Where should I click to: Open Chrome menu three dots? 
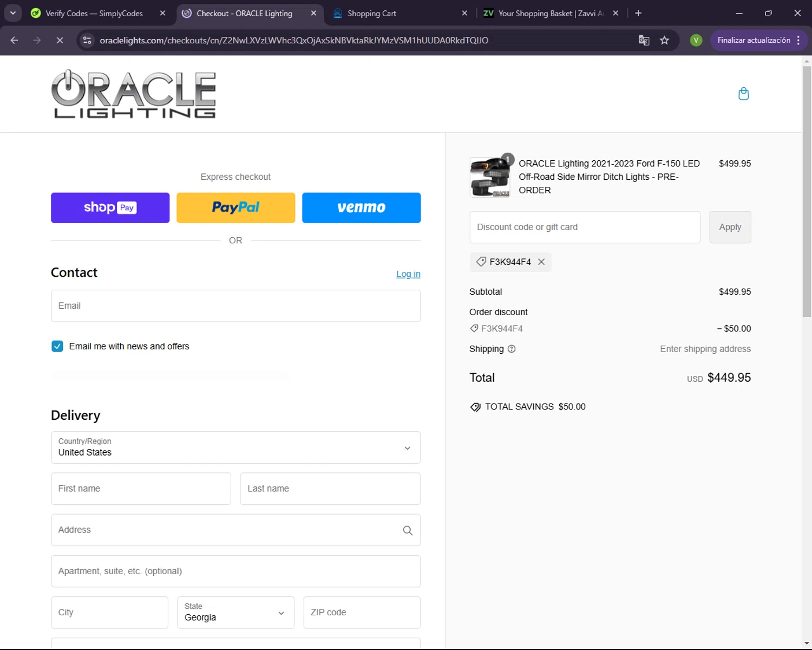click(x=798, y=40)
